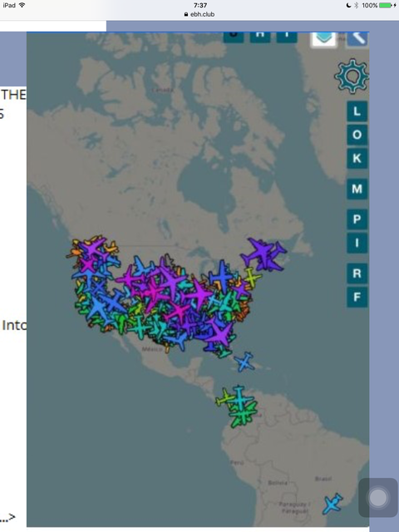The image size is (399, 532).
Task: Toggle the K map option button
Action: point(357,158)
